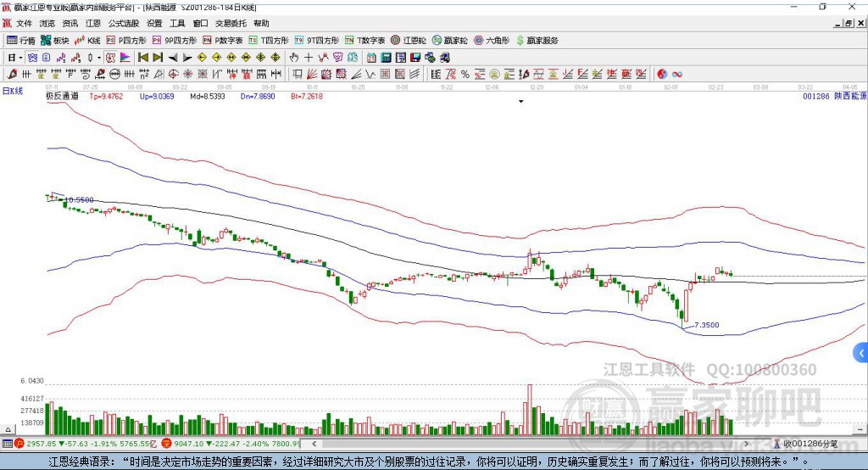Open the 江恩 menu
Image resolution: width=868 pixels, height=470 pixels.
coord(93,23)
